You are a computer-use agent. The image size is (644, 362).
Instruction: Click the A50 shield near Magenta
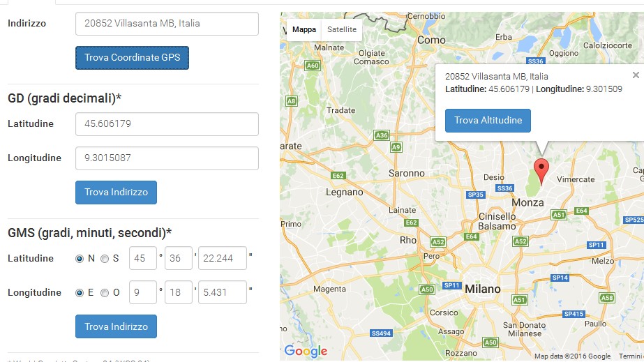point(427,289)
